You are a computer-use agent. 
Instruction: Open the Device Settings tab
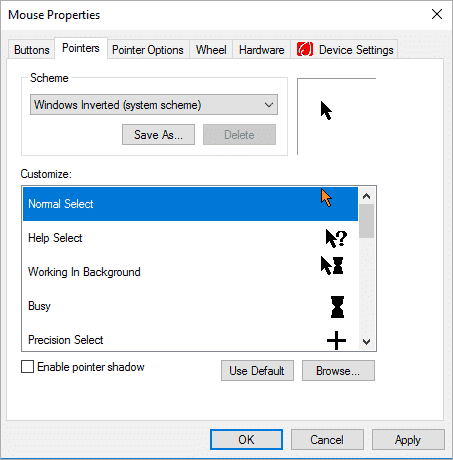click(345, 50)
